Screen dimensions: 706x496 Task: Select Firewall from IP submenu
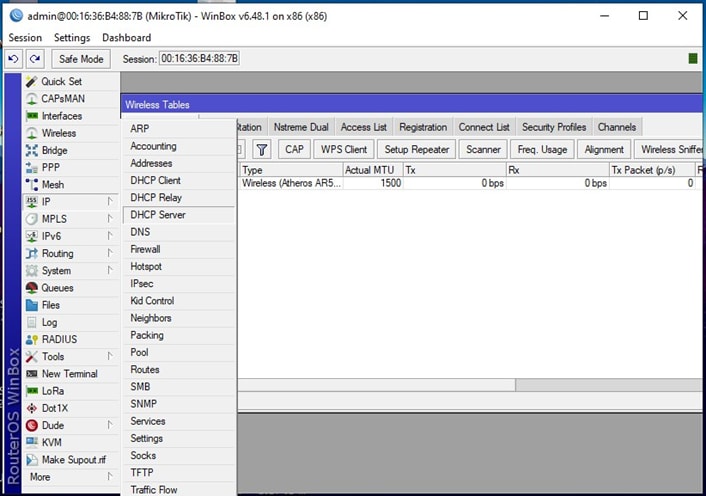[x=179, y=249]
